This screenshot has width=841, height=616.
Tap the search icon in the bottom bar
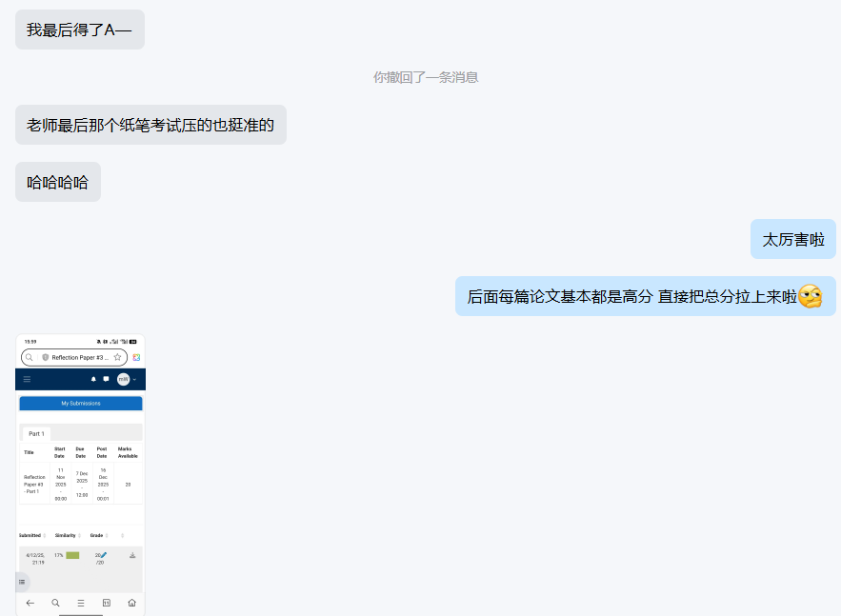55,603
